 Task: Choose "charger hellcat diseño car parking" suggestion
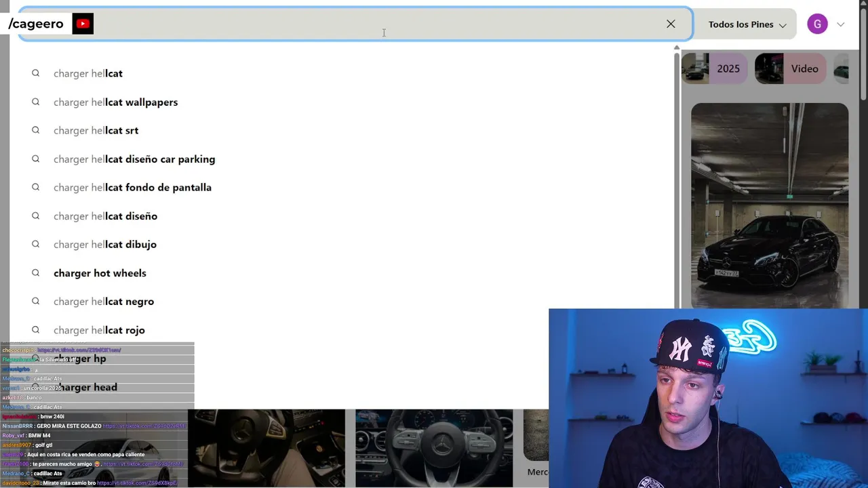click(134, 159)
